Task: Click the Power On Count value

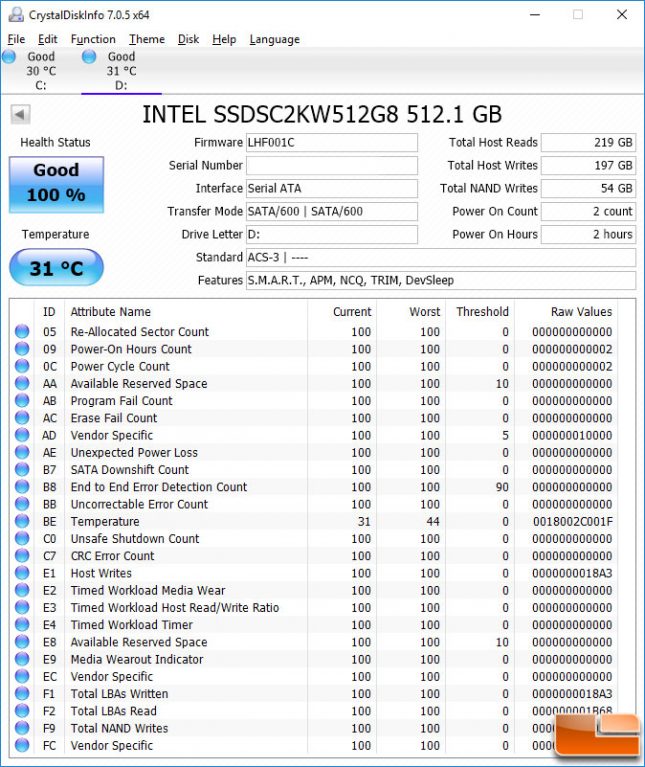Action: coord(588,211)
